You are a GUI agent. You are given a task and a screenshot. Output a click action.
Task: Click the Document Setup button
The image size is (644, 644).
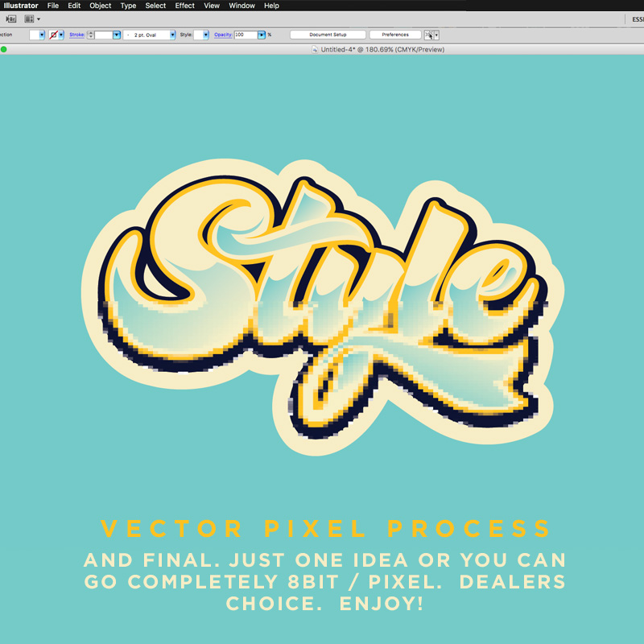(328, 35)
